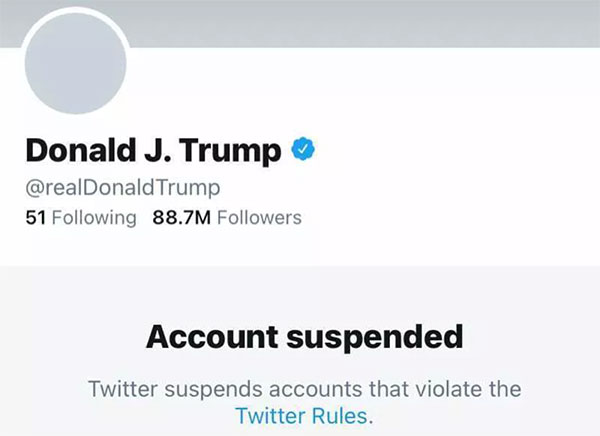
Task: Click the first name "Donald" in the title
Action: [x=77, y=150]
